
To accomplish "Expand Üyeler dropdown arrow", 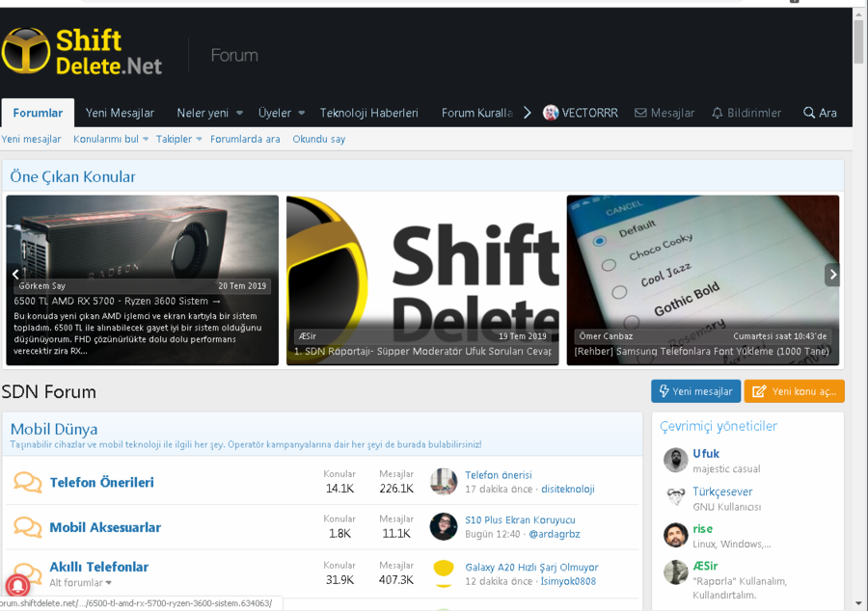I will (x=302, y=113).
